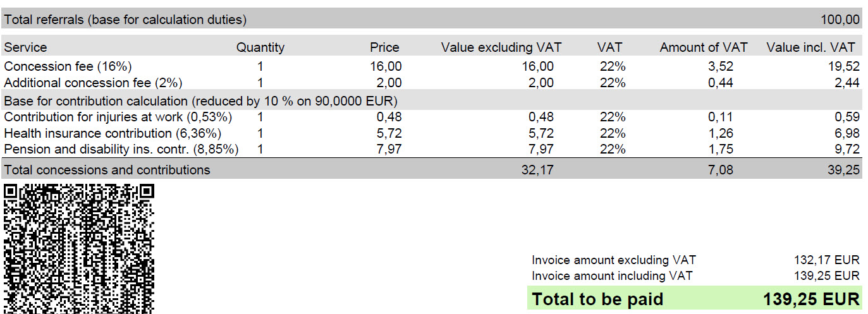Select the Total to be paid row

695,298
